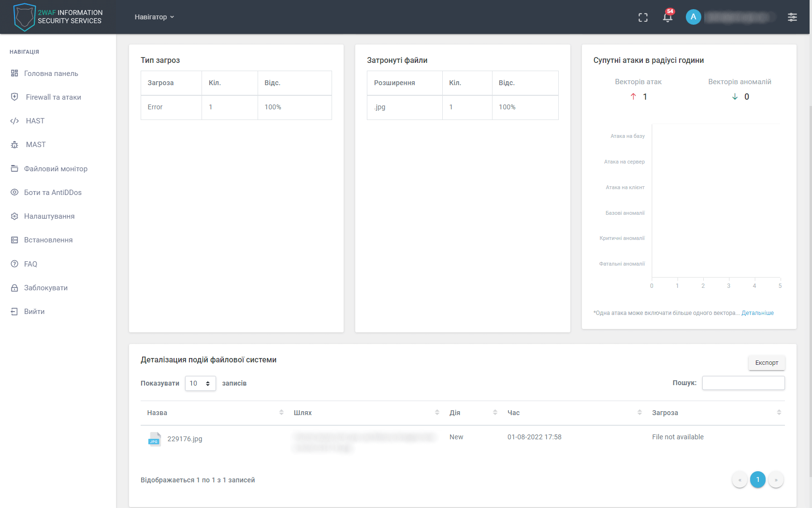Viewport: 812px width, 508px height.
Task: Open Боти та AntiDDos panel
Action: click(x=52, y=192)
